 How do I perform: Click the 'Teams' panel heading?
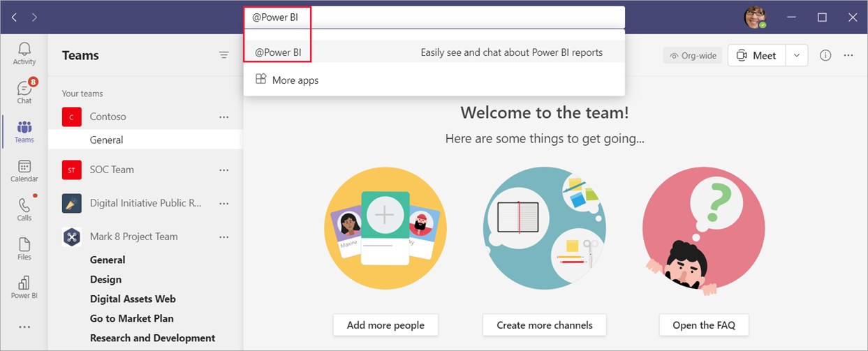80,55
